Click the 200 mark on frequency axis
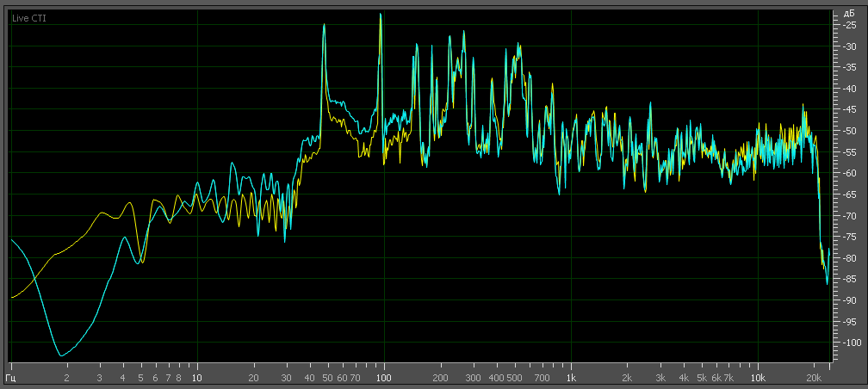The height and width of the screenshot is (389, 868). pos(440,377)
